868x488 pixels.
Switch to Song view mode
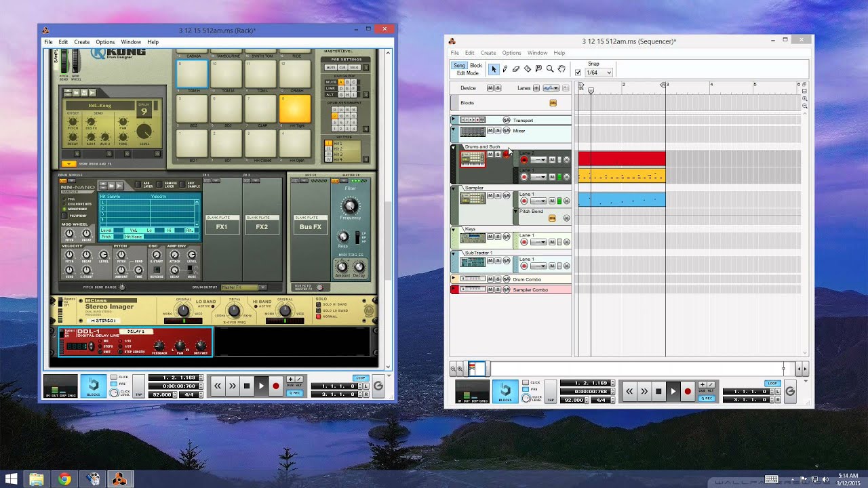point(459,66)
